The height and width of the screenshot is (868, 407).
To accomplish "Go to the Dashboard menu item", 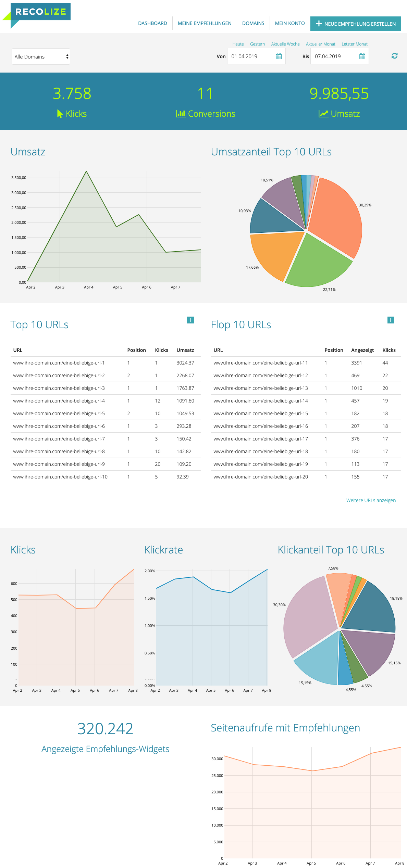I will [152, 23].
